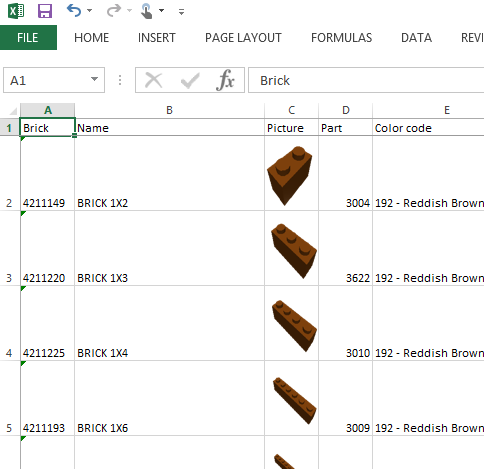Open Insert Function fx dialog
Screen dimensions: 484x469
tap(226, 80)
